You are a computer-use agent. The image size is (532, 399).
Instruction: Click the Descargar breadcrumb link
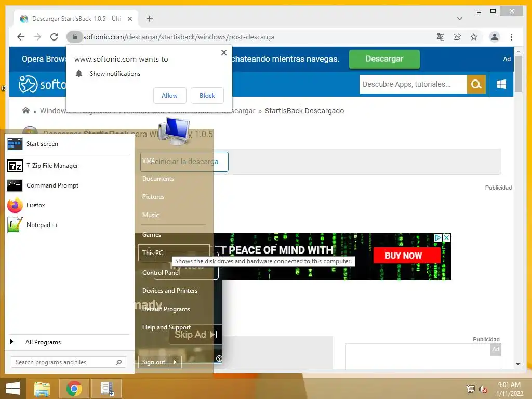point(238,111)
